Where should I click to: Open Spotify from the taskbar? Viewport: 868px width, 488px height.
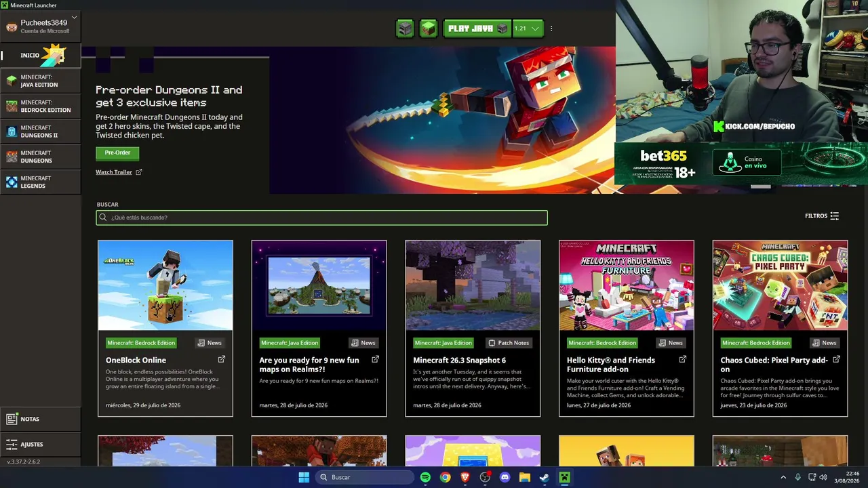(x=425, y=477)
